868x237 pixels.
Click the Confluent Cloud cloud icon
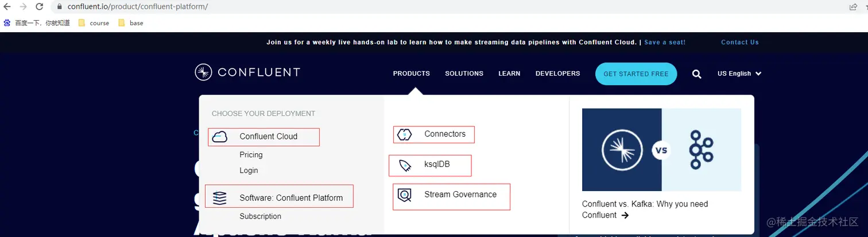[x=220, y=137]
